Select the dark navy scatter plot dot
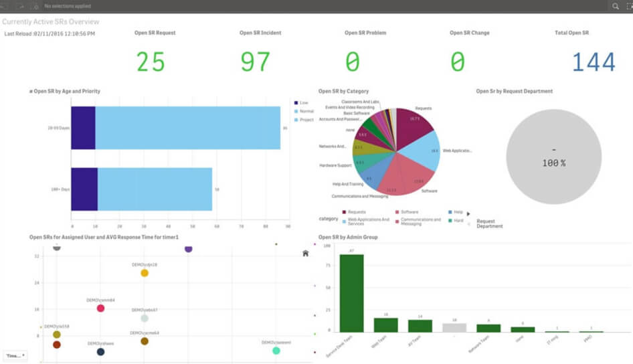 click(100, 352)
